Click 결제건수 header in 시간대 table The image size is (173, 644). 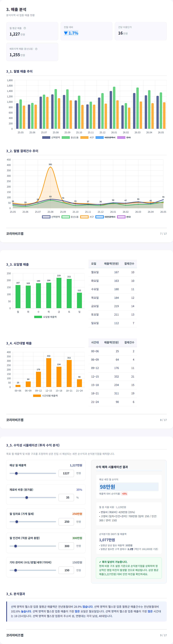[129, 342]
